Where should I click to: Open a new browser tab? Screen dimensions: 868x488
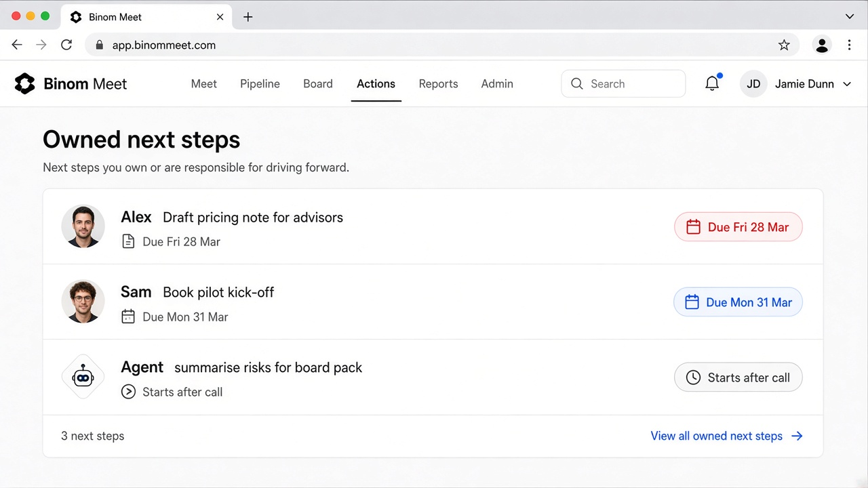pyautogui.click(x=248, y=17)
